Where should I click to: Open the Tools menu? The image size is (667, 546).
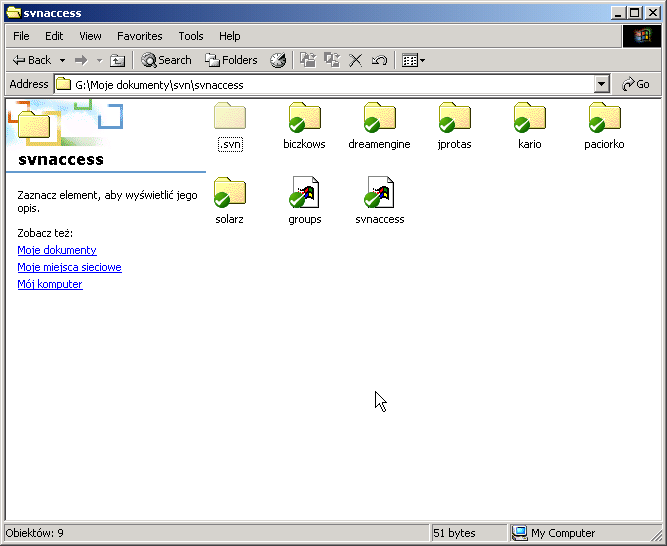(x=191, y=36)
